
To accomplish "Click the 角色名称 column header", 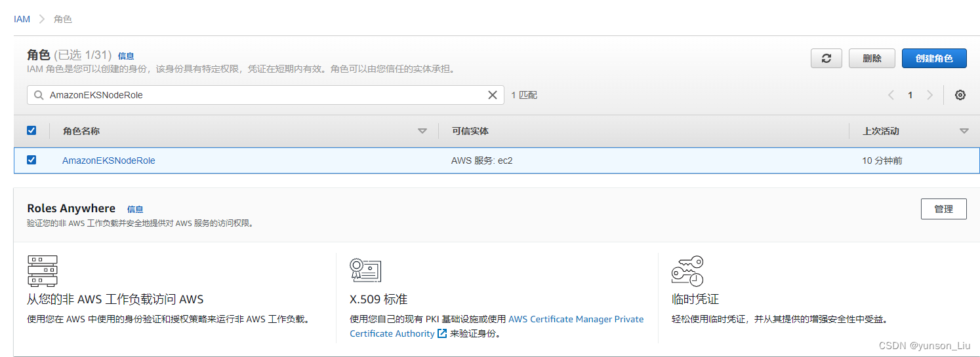I will [81, 131].
